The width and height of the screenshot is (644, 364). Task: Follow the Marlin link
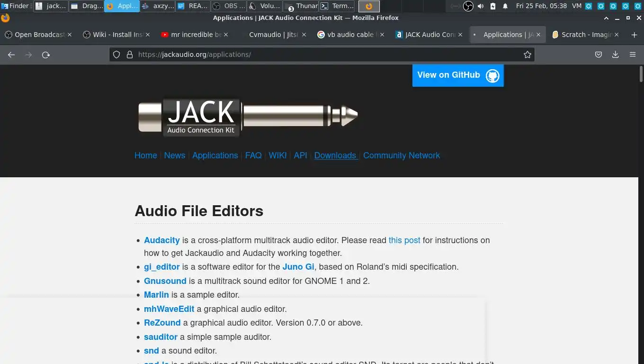[x=156, y=295]
